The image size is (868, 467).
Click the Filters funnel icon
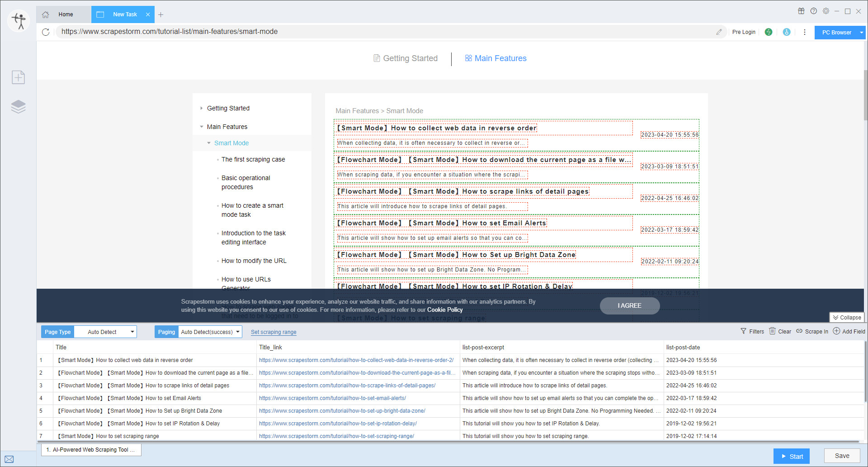pos(744,331)
